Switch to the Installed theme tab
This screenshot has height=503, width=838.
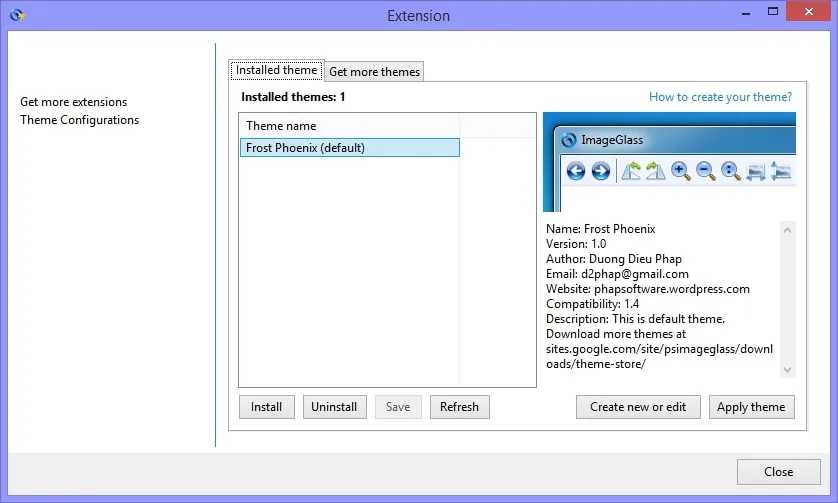276,70
